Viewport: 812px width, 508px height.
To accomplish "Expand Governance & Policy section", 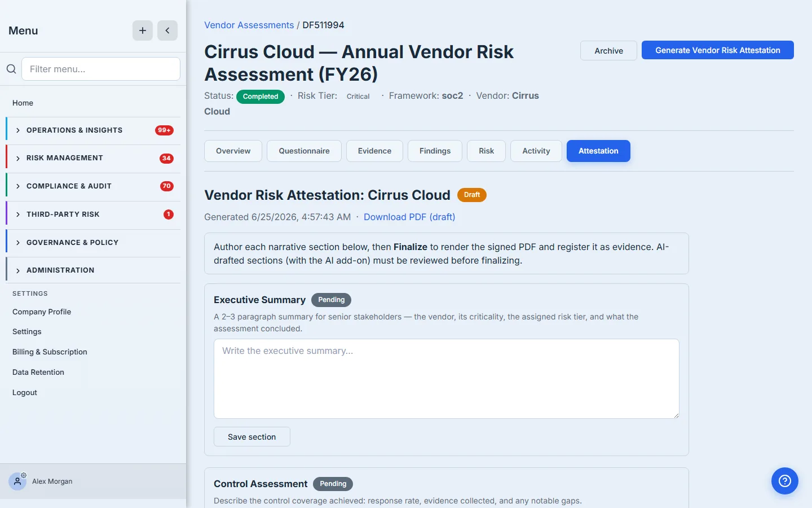I will 93,243.
